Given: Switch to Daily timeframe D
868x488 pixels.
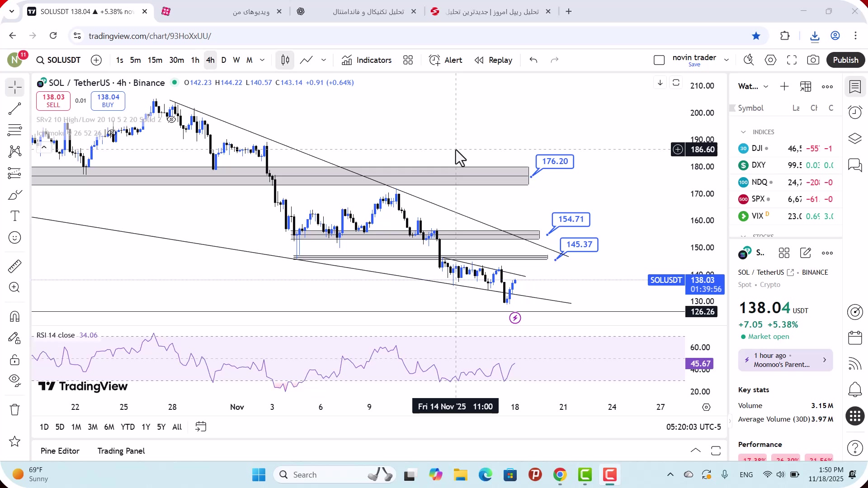Looking at the screenshot, I should (x=224, y=60).
